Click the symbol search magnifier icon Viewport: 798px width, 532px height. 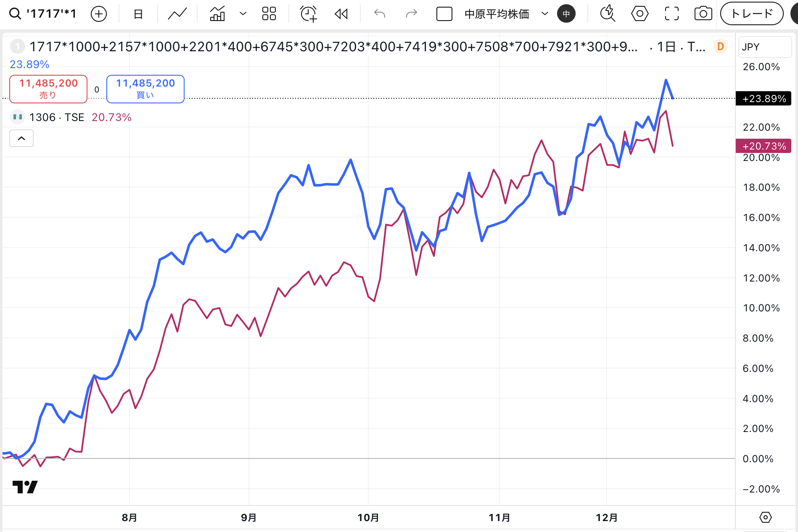pyautogui.click(x=15, y=14)
